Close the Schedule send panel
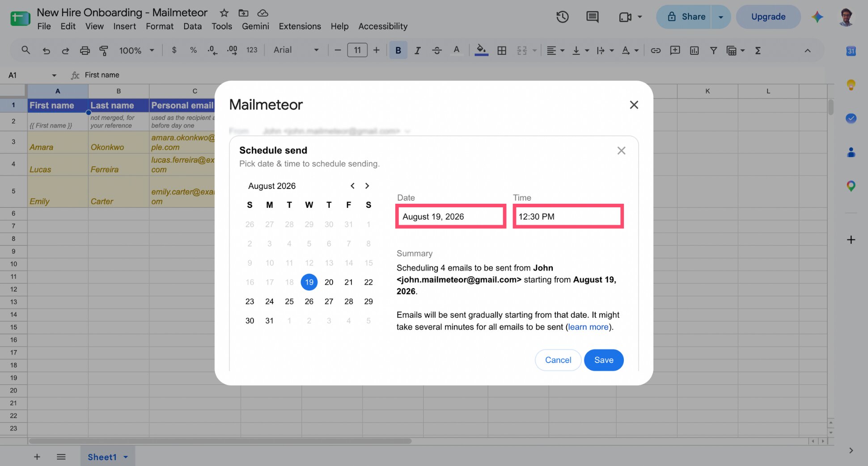The width and height of the screenshot is (868, 466). (621, 151)
